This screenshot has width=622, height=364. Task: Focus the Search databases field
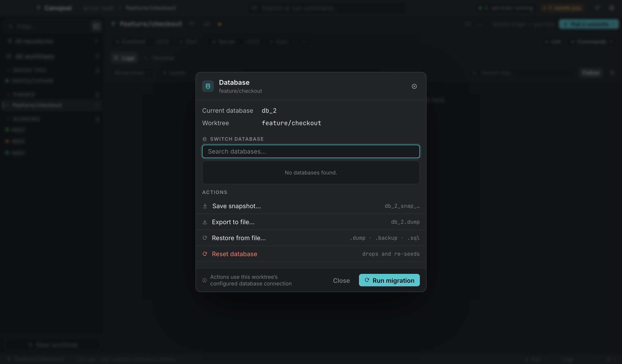coord(311,151)
